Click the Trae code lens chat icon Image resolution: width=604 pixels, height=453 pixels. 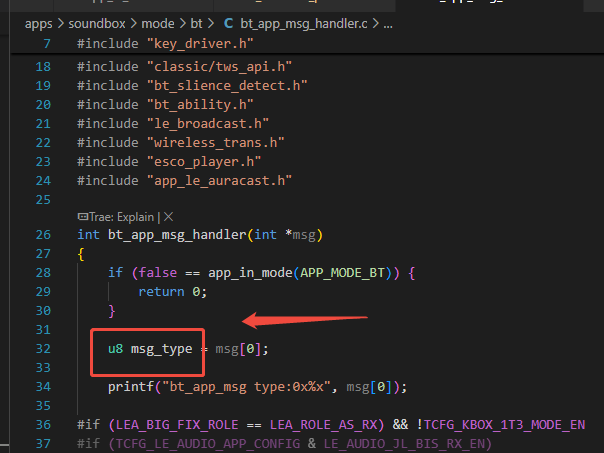coord(83,216)
